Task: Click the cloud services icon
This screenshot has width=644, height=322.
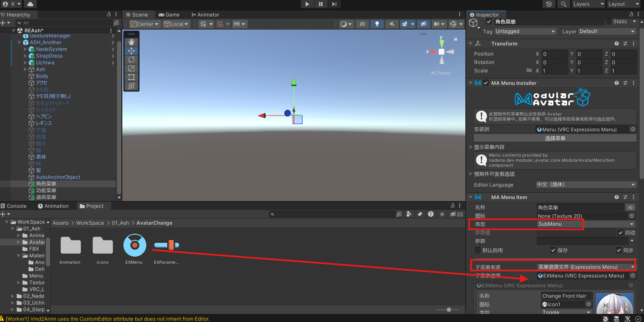Action: coord(30,4)
